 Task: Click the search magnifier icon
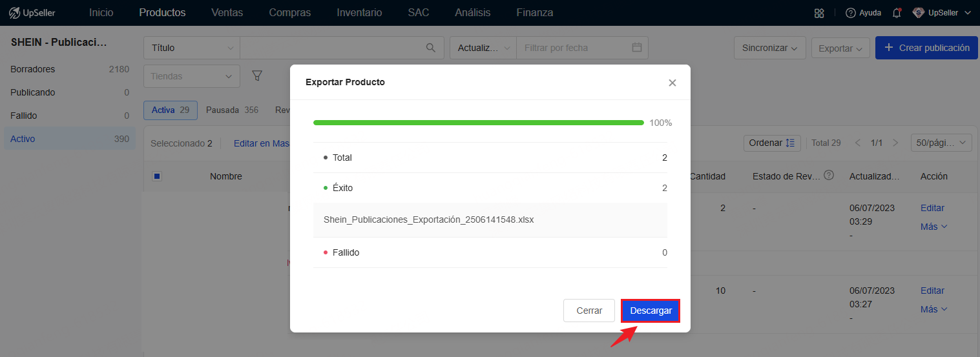(431, 48)
